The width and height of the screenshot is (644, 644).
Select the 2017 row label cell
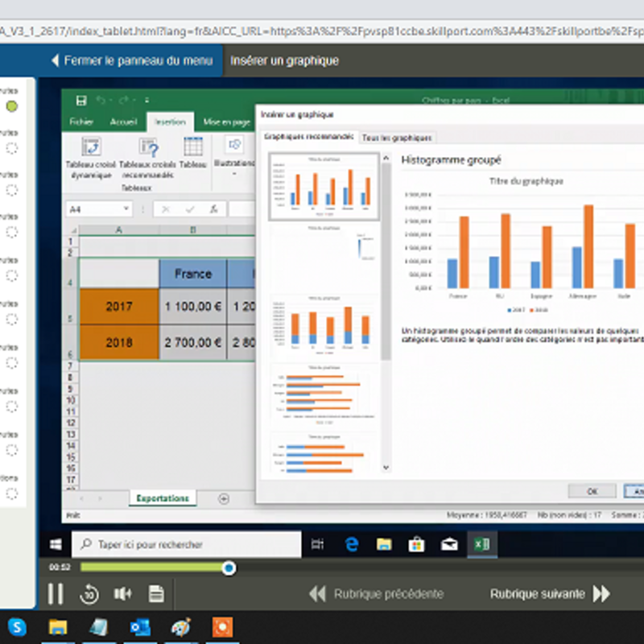pos(119,307)
